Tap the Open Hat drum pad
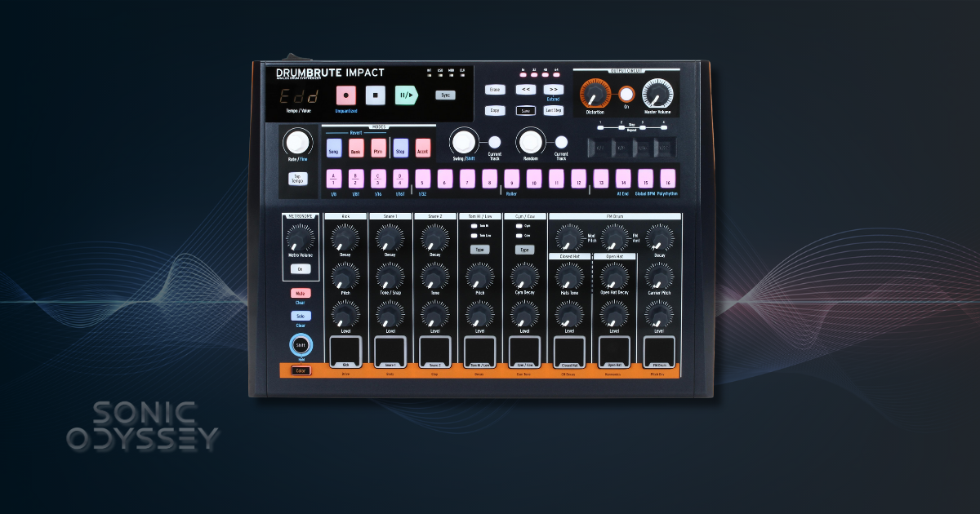This screenshot has height=514, width=980. click(x=614, y=352)
